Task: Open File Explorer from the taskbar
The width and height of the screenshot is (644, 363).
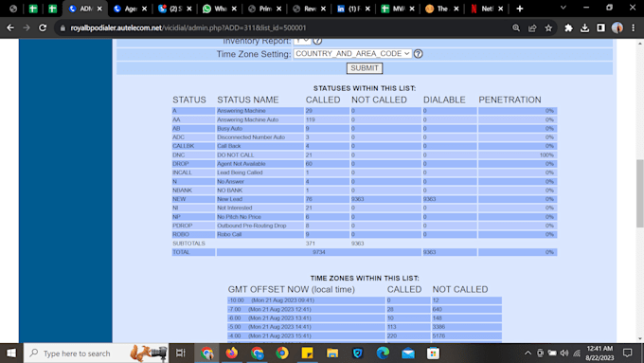Action: click(332, 354)
